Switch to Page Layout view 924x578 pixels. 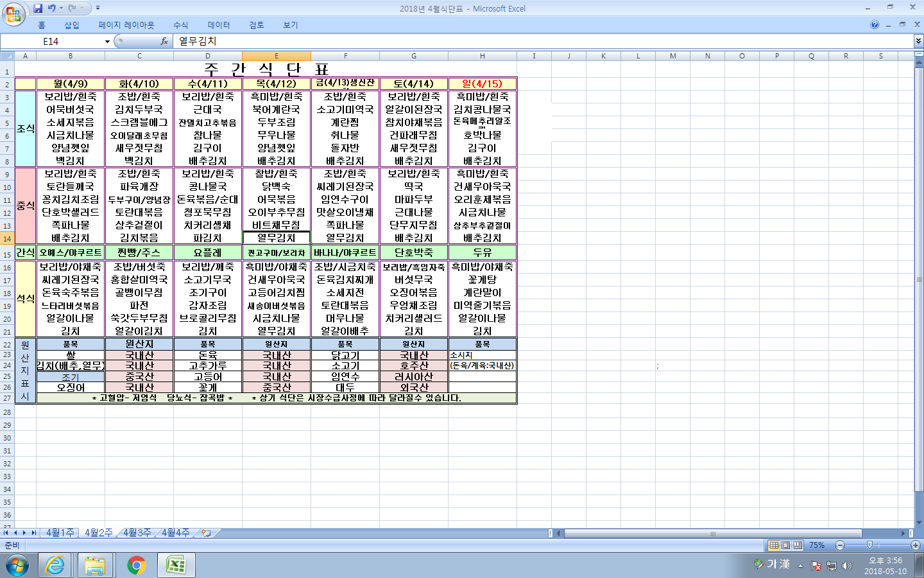click(x=786, y=545)
